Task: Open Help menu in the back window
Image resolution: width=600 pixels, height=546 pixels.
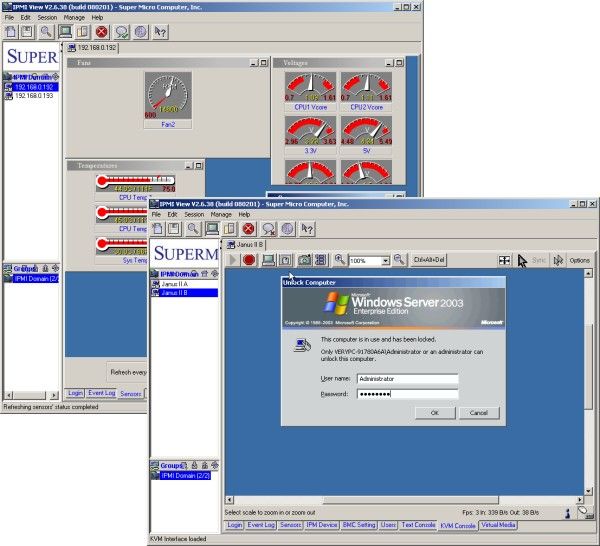Action: tap(97, 18)
